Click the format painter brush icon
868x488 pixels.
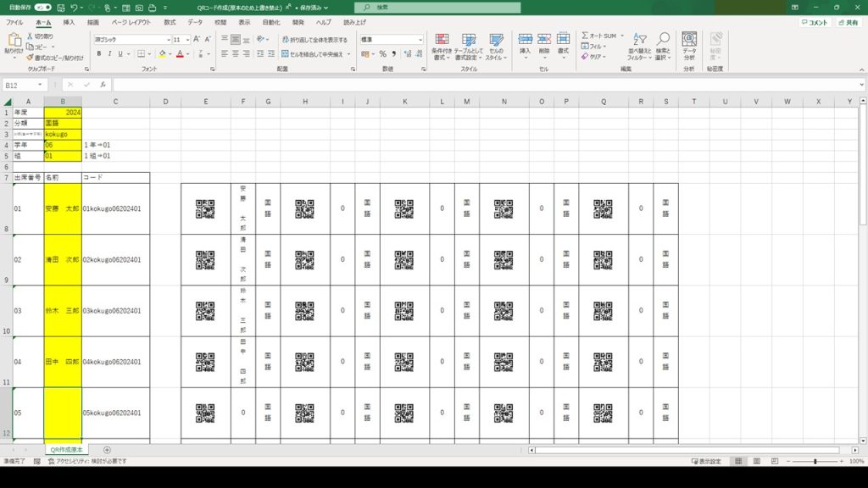(x=31, y=58)
